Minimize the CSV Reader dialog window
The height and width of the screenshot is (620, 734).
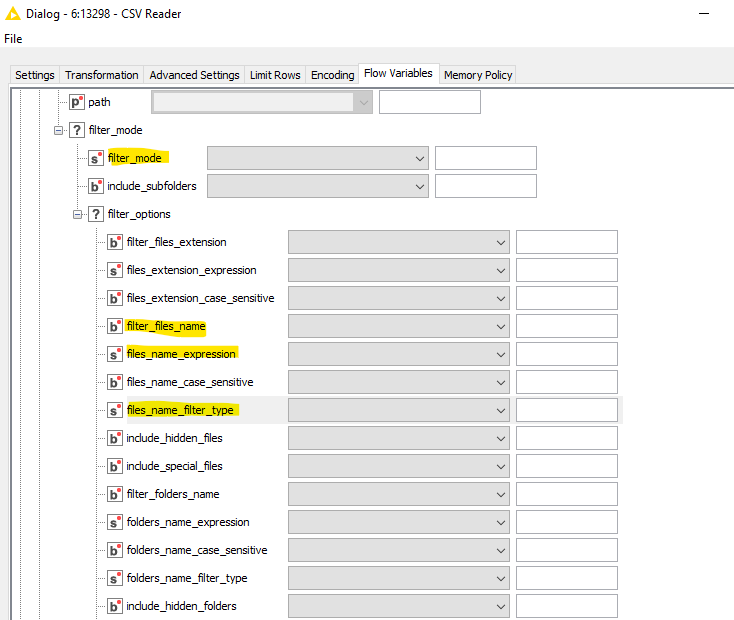pyautogui.click(x=704, y=14)
